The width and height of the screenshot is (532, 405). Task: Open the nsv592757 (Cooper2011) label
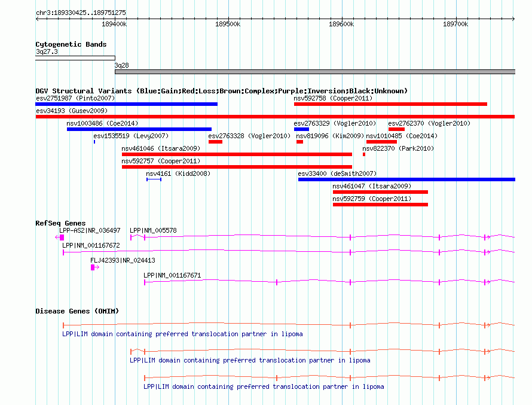pos(161,162)
